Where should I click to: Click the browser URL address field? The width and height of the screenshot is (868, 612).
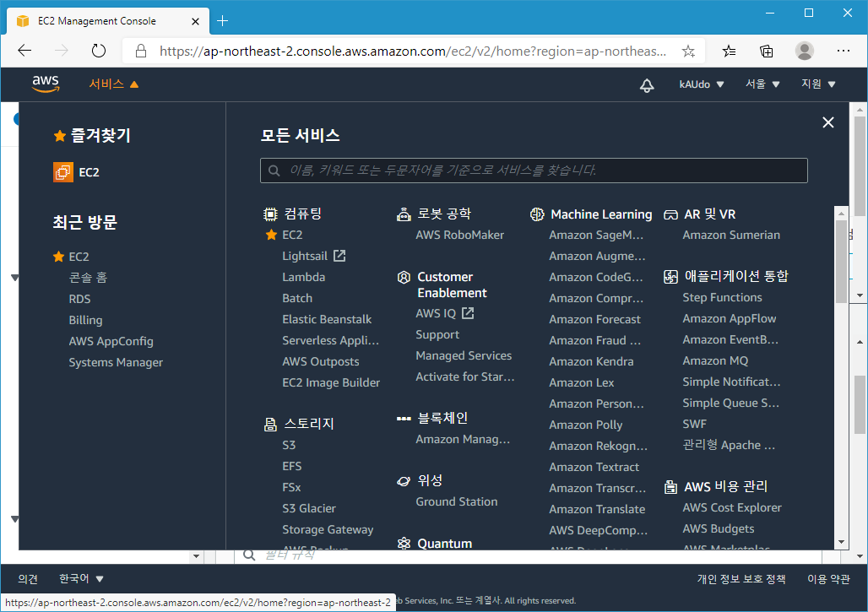(412, 51)
